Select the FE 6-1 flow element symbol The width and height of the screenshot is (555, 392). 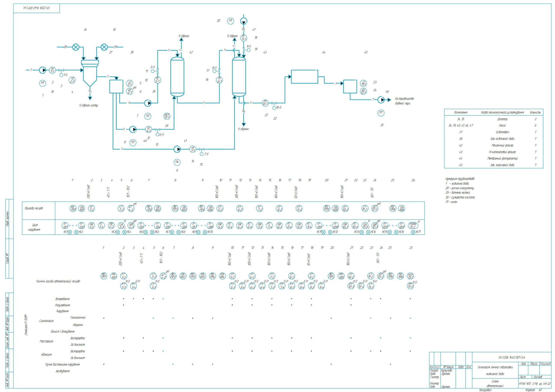pos(149,130)
